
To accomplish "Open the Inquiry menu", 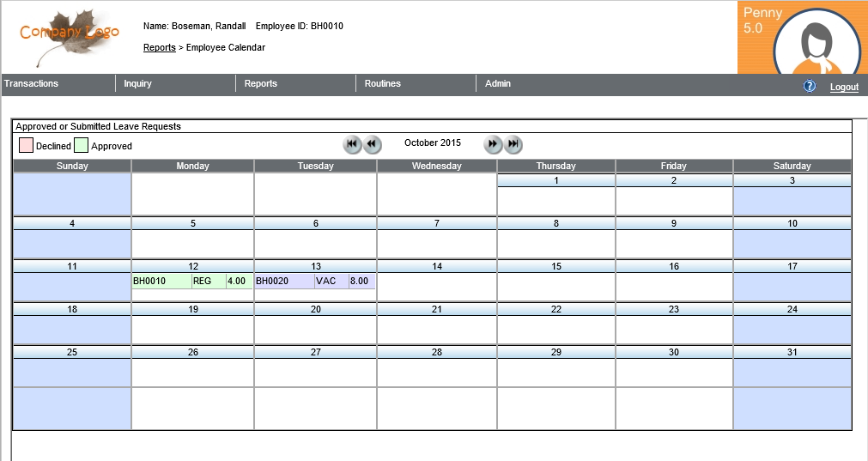I will pos(137,83).
